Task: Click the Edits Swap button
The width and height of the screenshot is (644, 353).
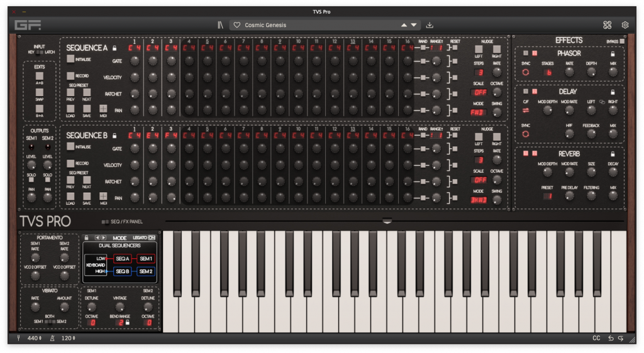Action: [40, 92]
